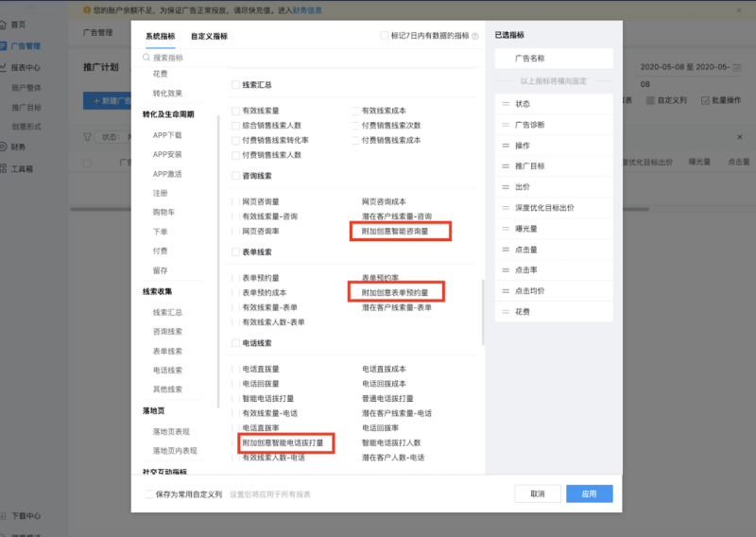The width and height of the screenshot is (756, 537).
Task: Click the 取消 button
Action: tap(538, 494)
